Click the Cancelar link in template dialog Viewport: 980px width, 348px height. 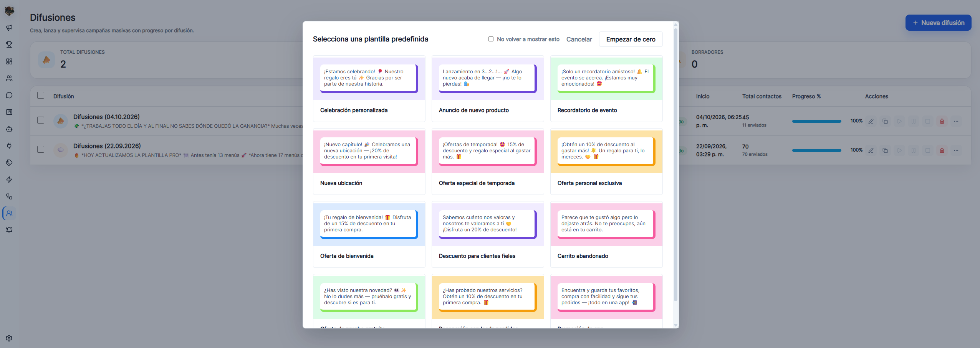tap(579, 39)
